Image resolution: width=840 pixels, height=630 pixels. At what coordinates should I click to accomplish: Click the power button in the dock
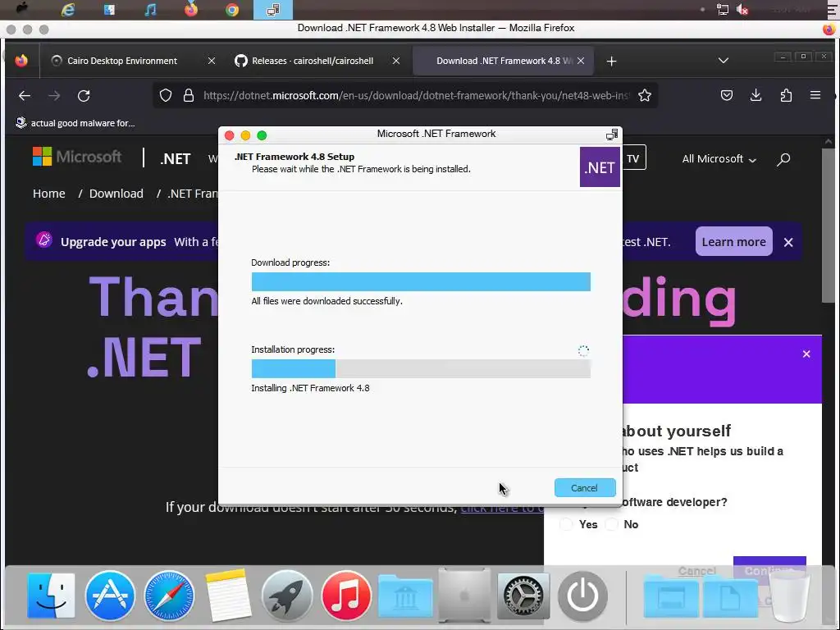click(x=582, y=596)
